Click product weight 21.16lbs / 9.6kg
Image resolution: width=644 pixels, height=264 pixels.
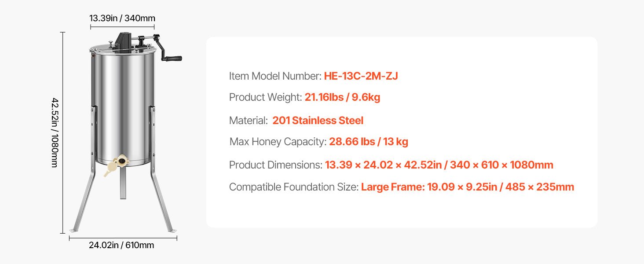(342, 97)
